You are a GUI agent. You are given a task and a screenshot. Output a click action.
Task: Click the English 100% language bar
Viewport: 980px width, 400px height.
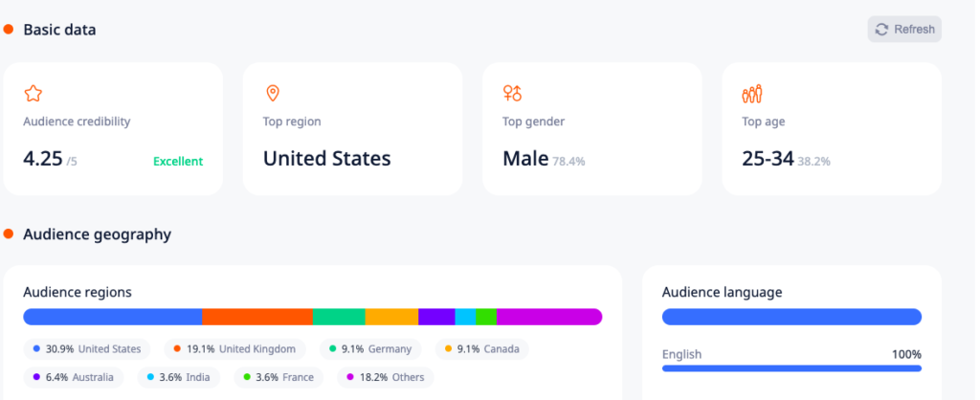click(x=791, y=368)
